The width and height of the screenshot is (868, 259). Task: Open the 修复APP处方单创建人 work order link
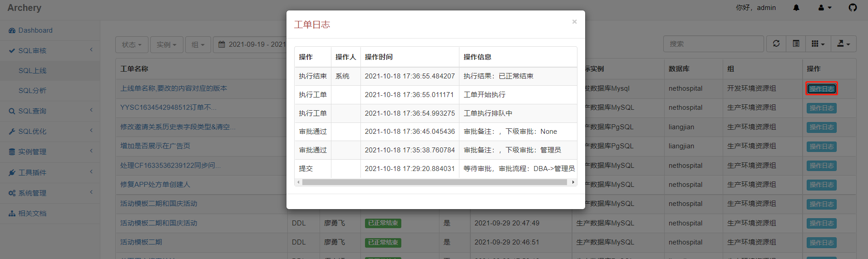pyautogui.click(x=155, y=185)
